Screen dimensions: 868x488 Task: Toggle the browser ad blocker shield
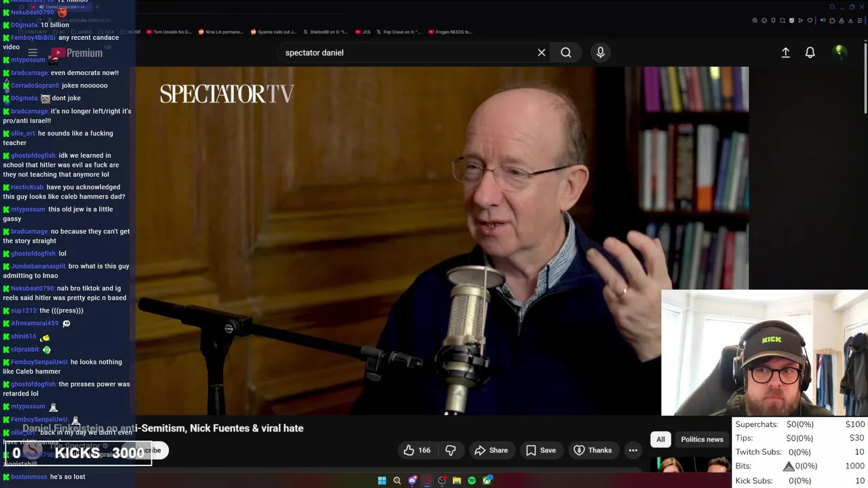pyautogui.click(x=791, y=20)
